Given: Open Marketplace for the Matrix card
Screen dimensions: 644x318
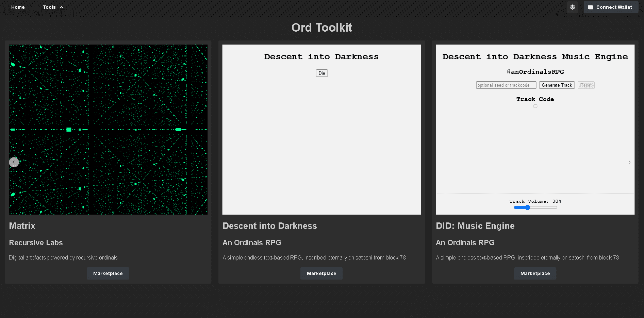Looking at the screenshot, I should coord(108,273).
